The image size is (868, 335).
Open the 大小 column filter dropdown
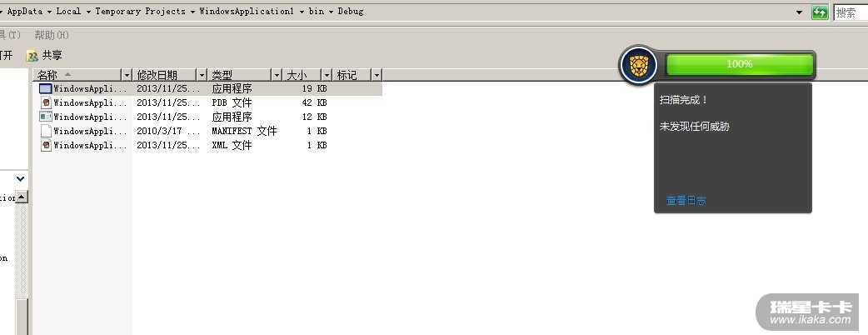(x=327, y=75)
